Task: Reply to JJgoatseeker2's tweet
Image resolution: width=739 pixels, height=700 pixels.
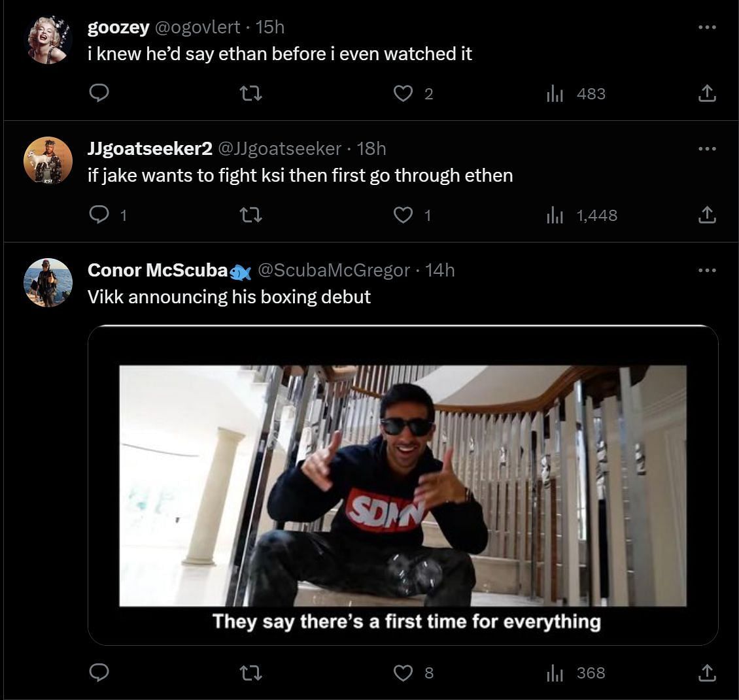Action: pos(99,215)
